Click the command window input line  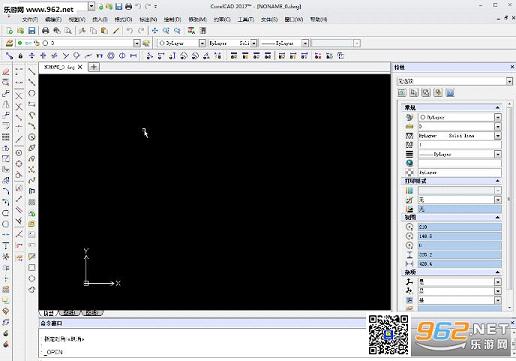pyautogui.click(x=203, y=352)
